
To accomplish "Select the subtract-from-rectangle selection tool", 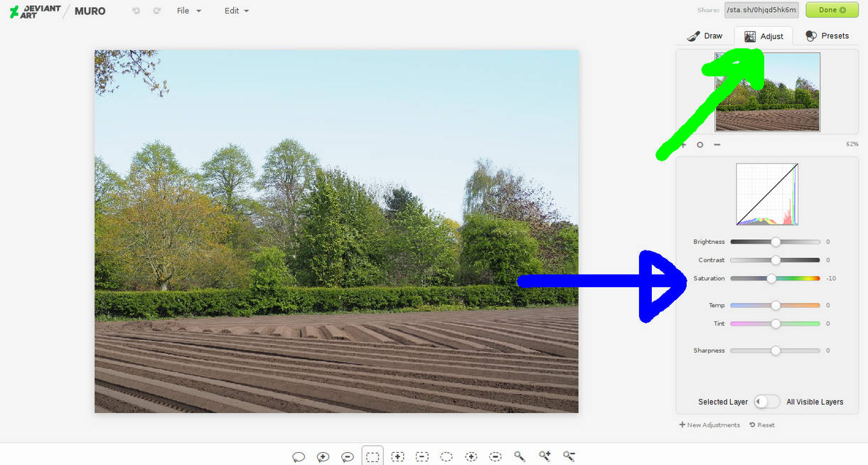I will point(422,456).
